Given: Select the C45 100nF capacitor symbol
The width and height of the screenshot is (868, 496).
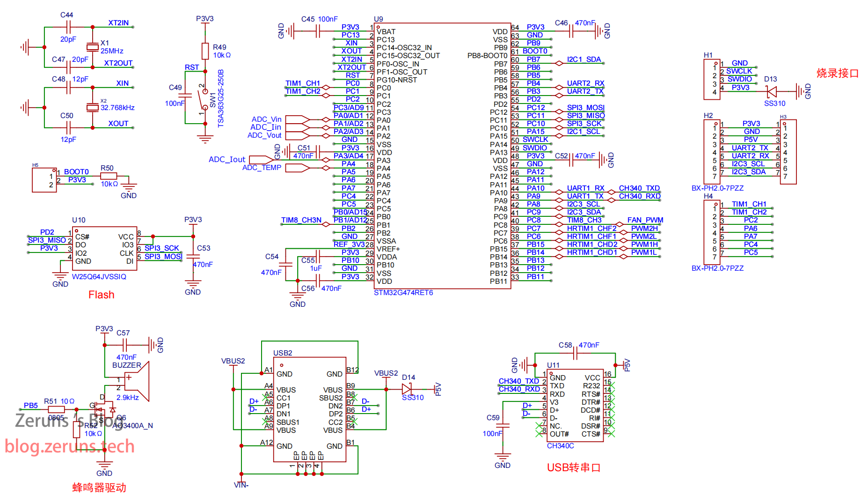Looking at the screenshot, I should point(318,31).
